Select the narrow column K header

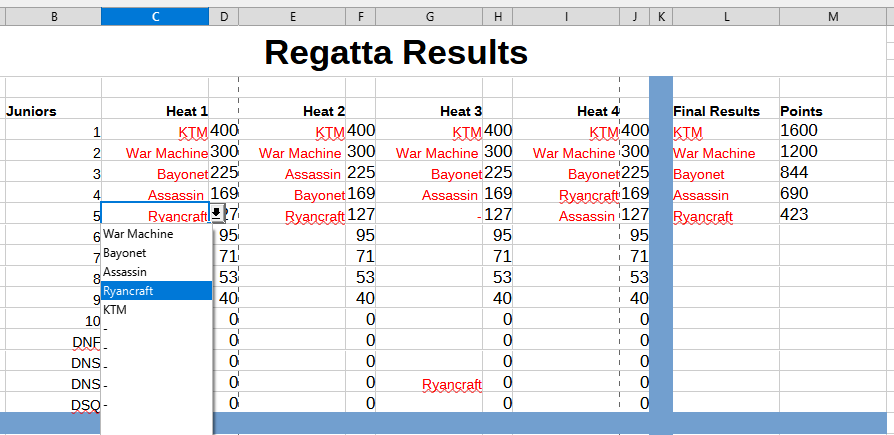(x=661, y=17)
